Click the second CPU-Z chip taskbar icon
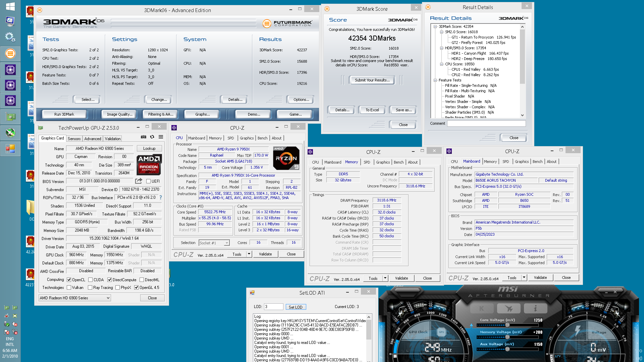 [10, 85]
